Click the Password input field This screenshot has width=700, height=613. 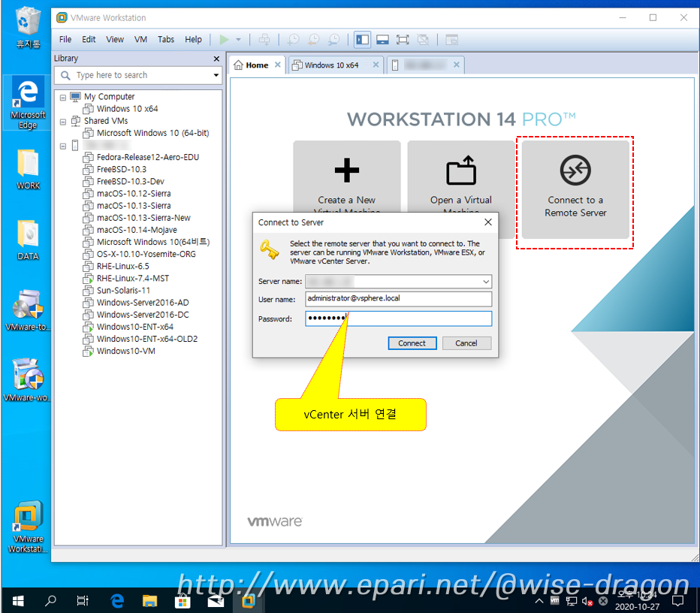tap(398, 319)
